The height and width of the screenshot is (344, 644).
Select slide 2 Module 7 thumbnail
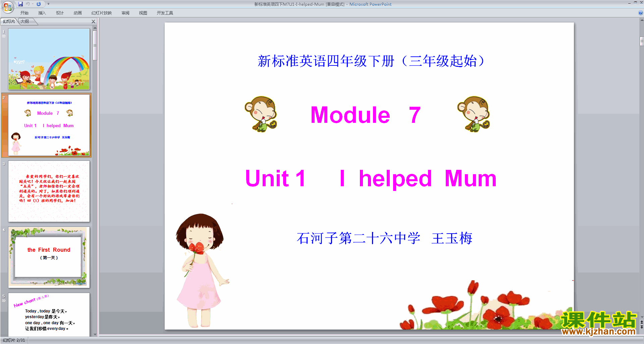pos(49,125)
